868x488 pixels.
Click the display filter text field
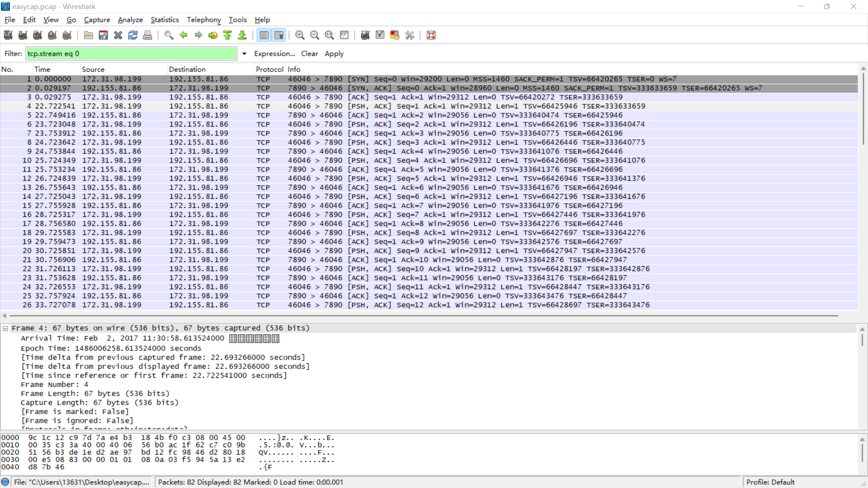tap(131, 54)
